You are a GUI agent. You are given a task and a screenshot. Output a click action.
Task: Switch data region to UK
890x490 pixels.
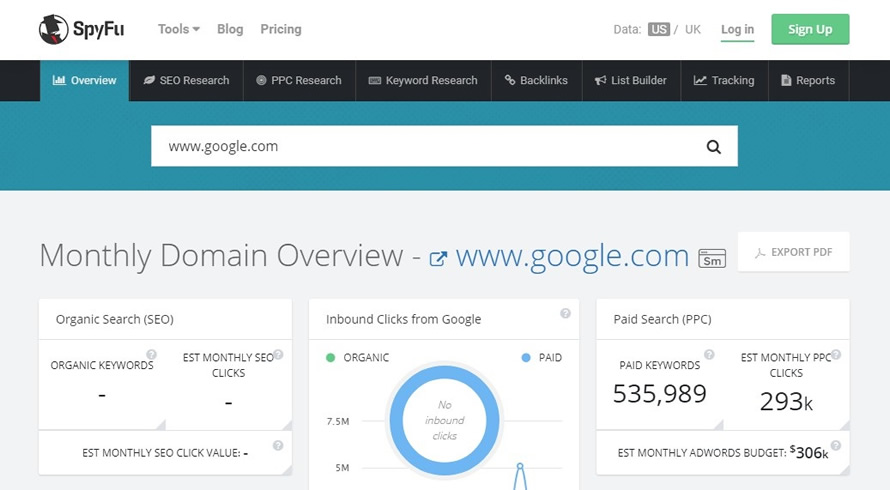[x=692, y=30]
